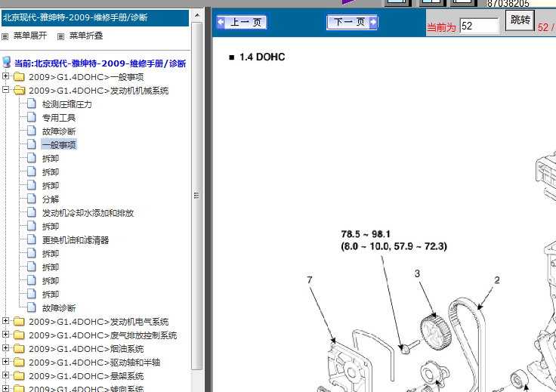Expand the 转向系统 folder
Screen dimensions: 556x392
[x=5, y=388]
